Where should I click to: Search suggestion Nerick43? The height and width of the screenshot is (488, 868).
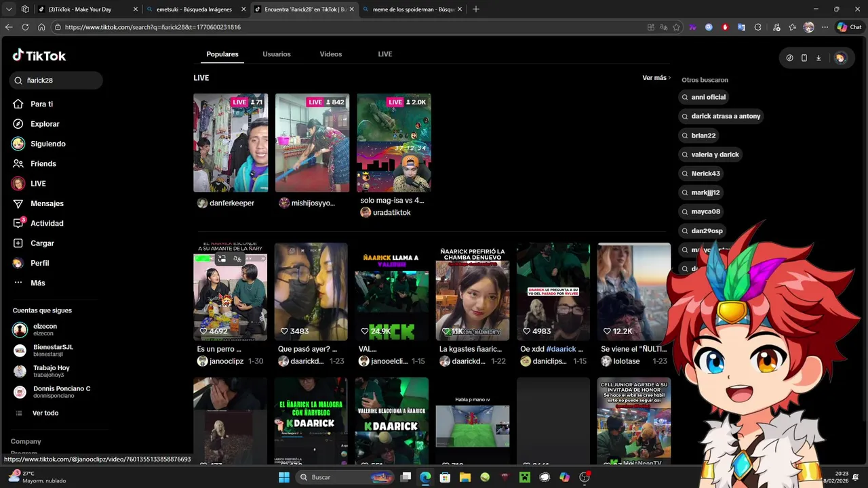coord(701,174)
